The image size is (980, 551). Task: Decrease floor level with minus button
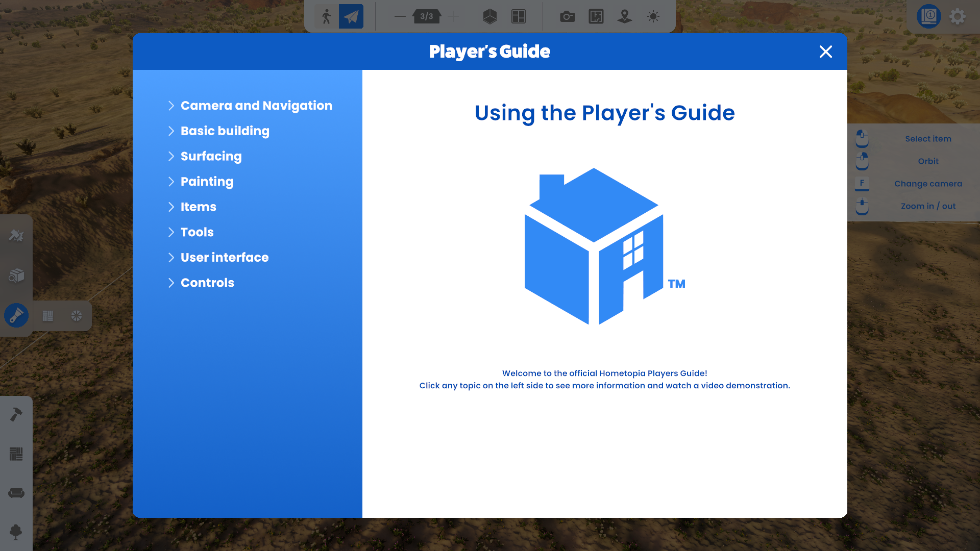(x=400, y=16)
